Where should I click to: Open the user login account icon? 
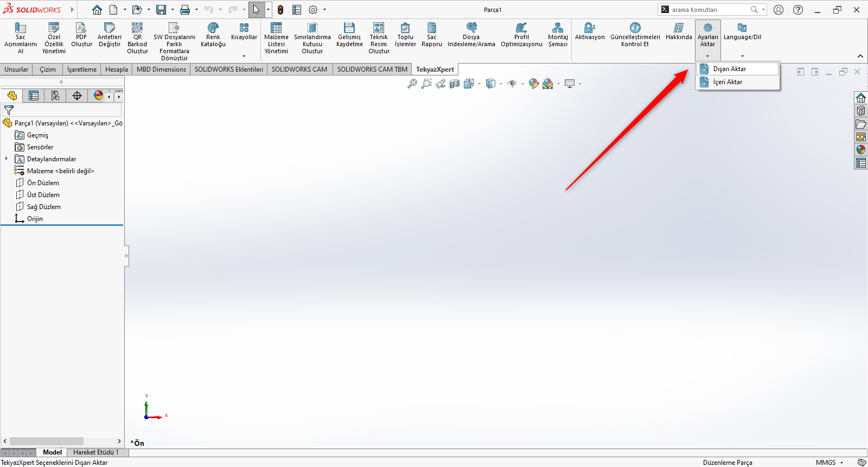point(778,10)
